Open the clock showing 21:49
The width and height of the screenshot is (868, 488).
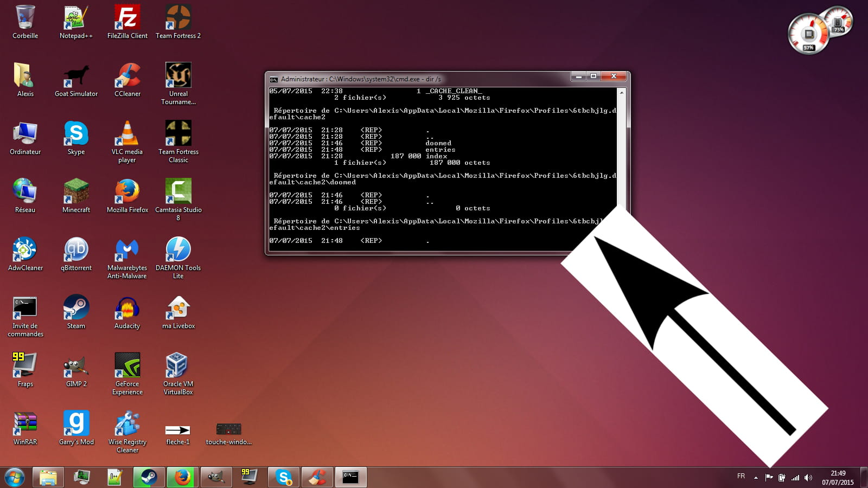[838, 477]
